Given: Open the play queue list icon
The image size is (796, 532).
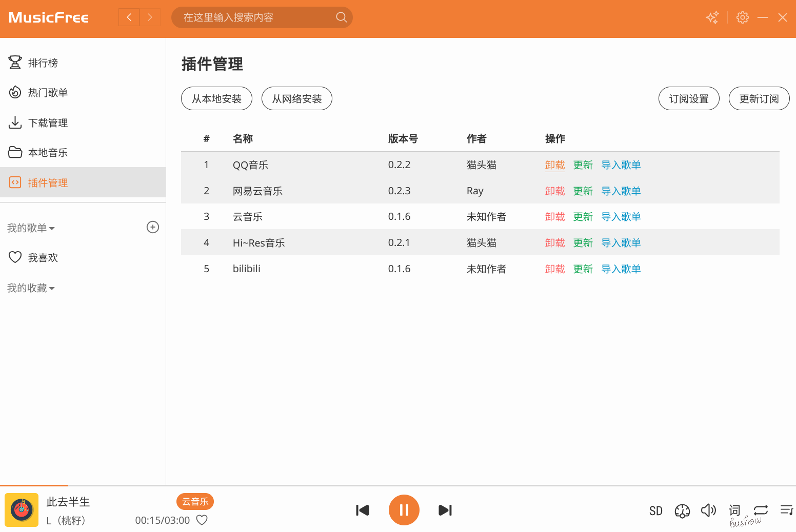Looking at the screenshot, I should 786,510.
